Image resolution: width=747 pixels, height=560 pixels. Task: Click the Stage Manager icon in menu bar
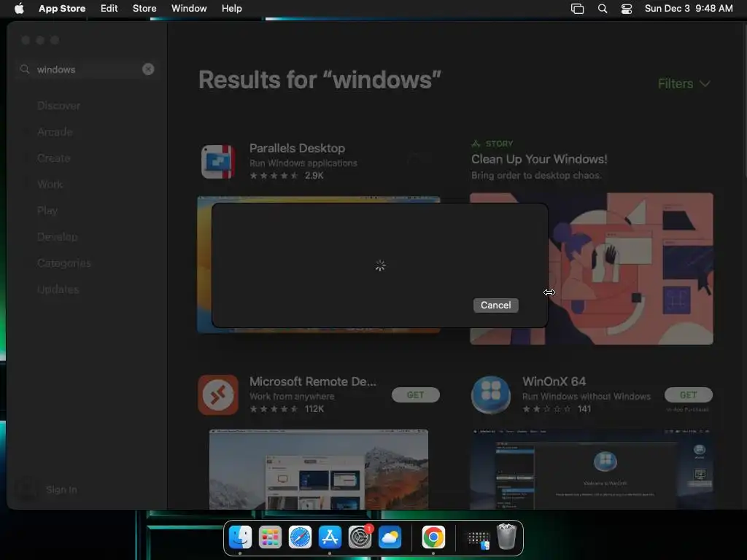(578, 9)
